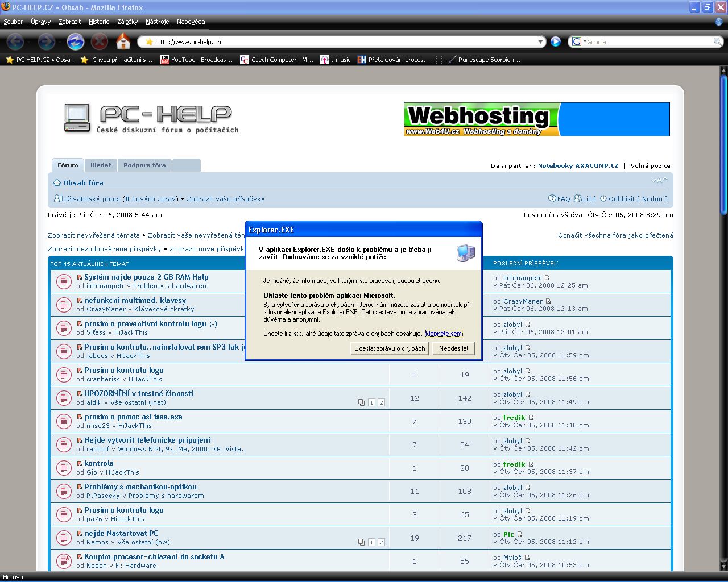Click the change font size icon

pos(659,181)
